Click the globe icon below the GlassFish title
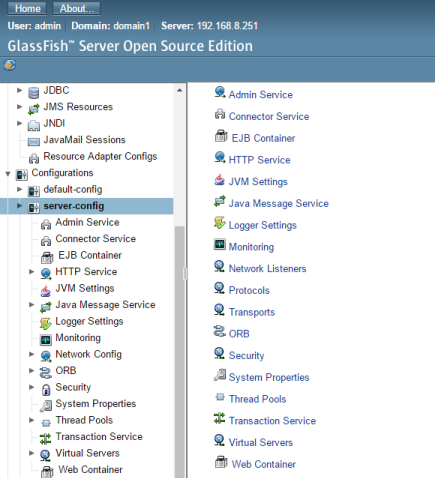The image size is (435, 478). click(10, 65)
